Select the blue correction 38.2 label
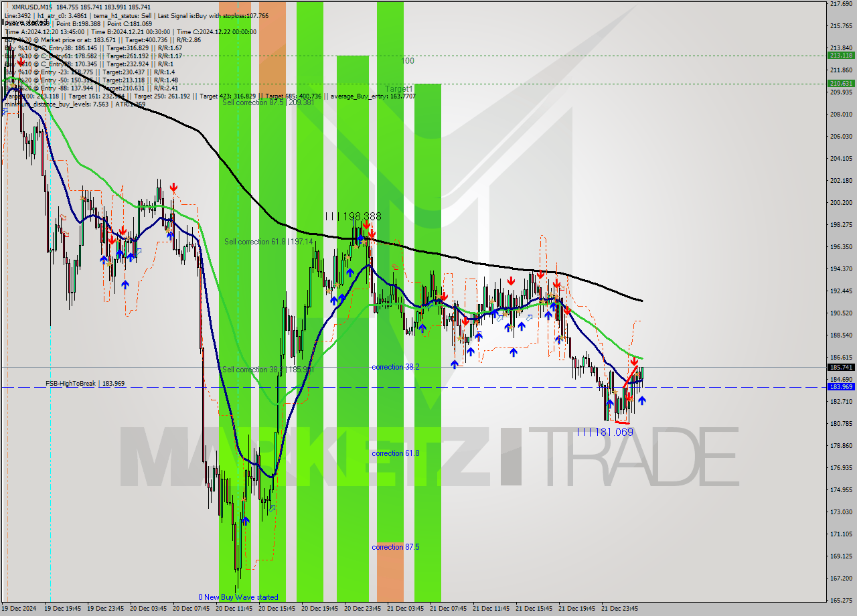This screenshot has height=616, width=857. click(396, 367)
